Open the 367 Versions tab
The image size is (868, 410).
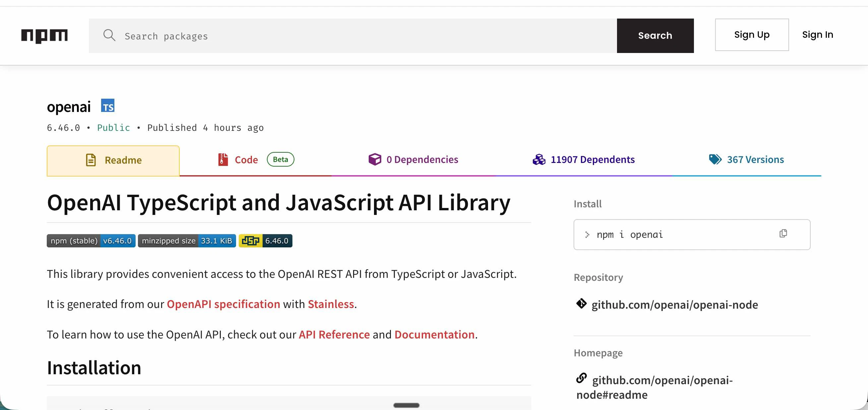(746, 160)
